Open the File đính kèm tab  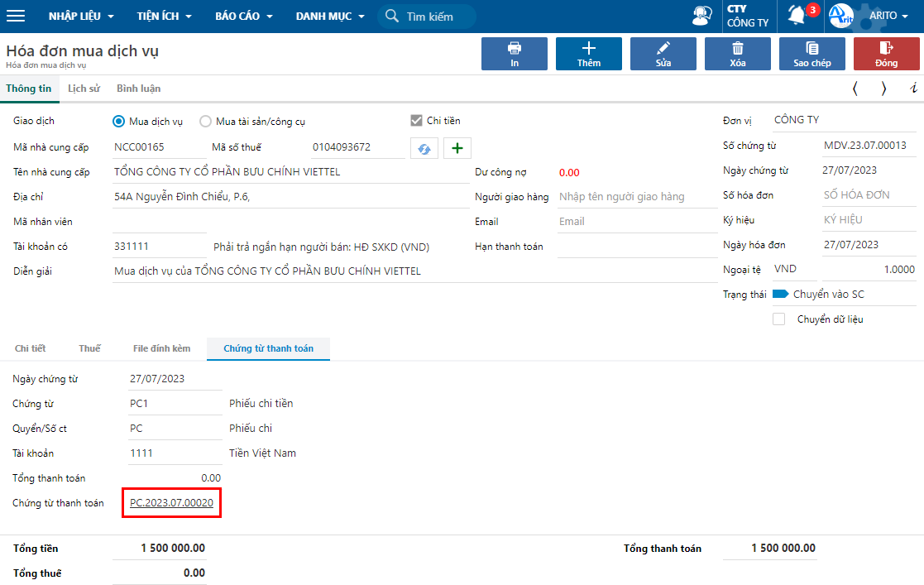tap(161, 348)
